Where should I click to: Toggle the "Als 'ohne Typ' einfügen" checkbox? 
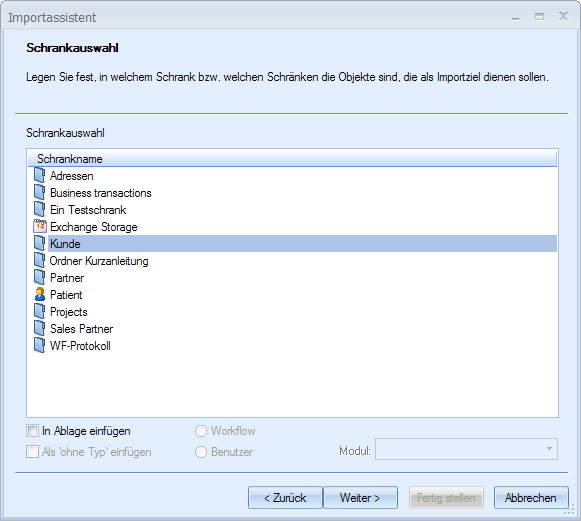click(x=33, y=452)
